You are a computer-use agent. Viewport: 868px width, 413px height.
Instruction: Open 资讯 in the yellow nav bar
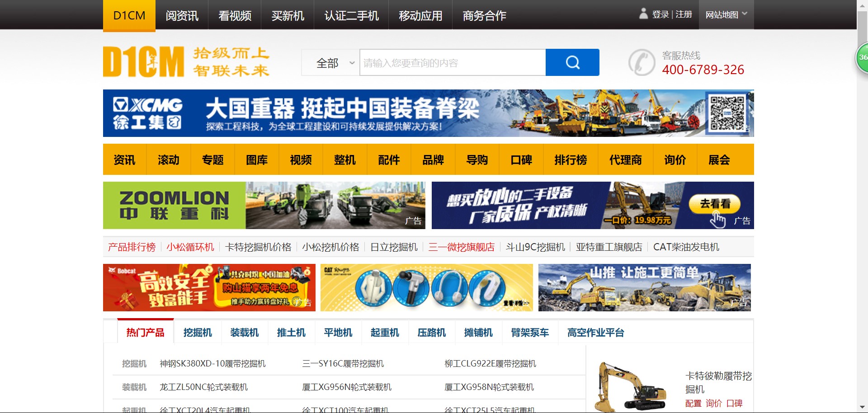pyautogui.click(x=124, y=160)
